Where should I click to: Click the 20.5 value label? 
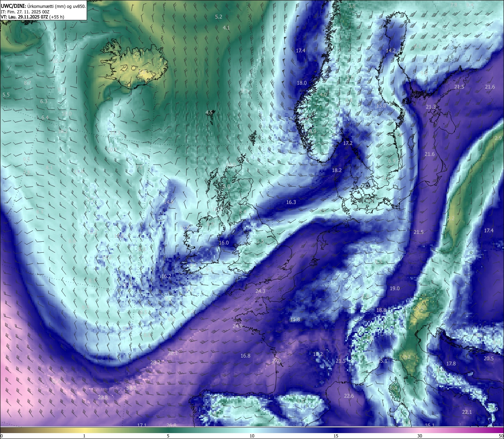pos(489,358)
